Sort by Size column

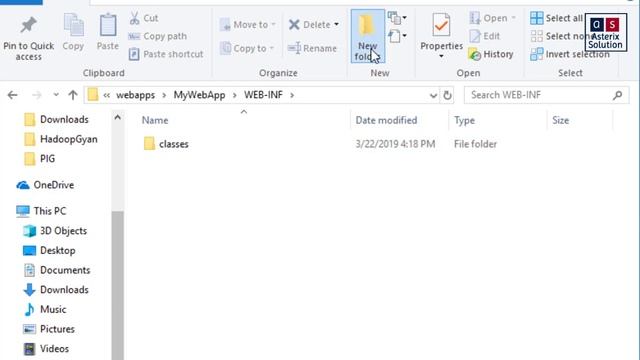click(560, 120)
